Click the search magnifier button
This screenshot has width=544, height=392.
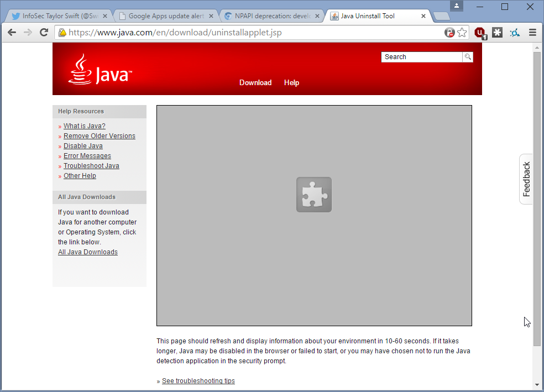point(468,57)
